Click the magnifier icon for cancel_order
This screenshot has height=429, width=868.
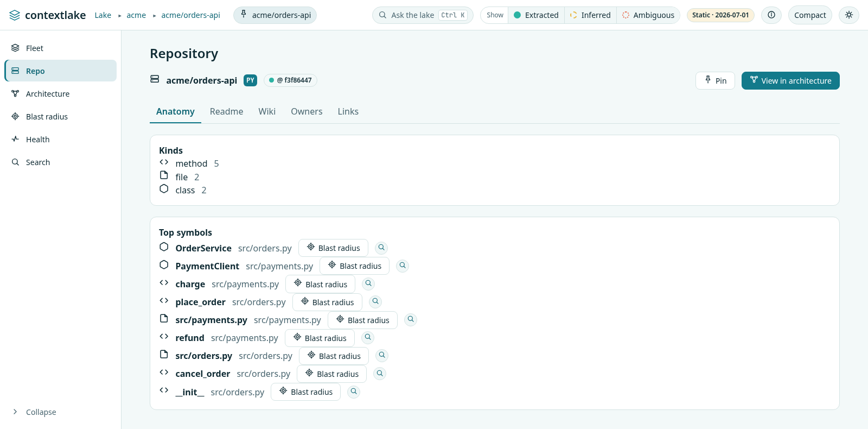tap(380, 373)
